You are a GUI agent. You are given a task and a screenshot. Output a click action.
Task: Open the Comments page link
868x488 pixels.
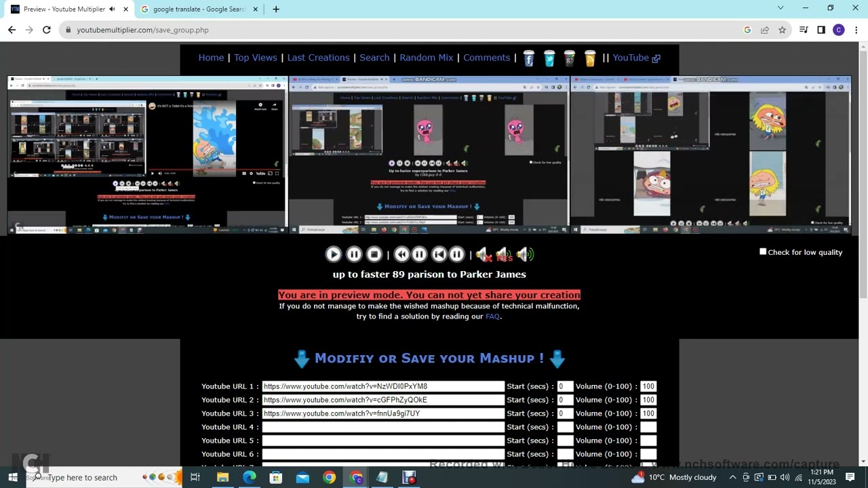(487, 58)
